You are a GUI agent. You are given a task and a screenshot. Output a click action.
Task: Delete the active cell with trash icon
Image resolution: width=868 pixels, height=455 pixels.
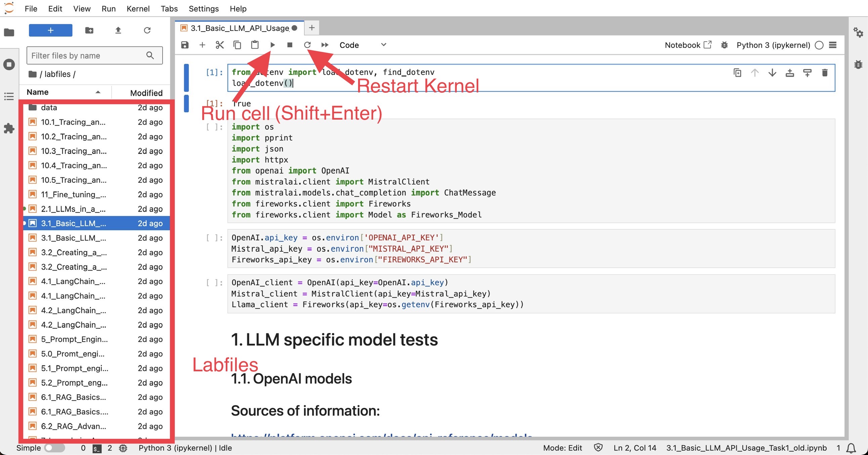(x=825, y=73)
